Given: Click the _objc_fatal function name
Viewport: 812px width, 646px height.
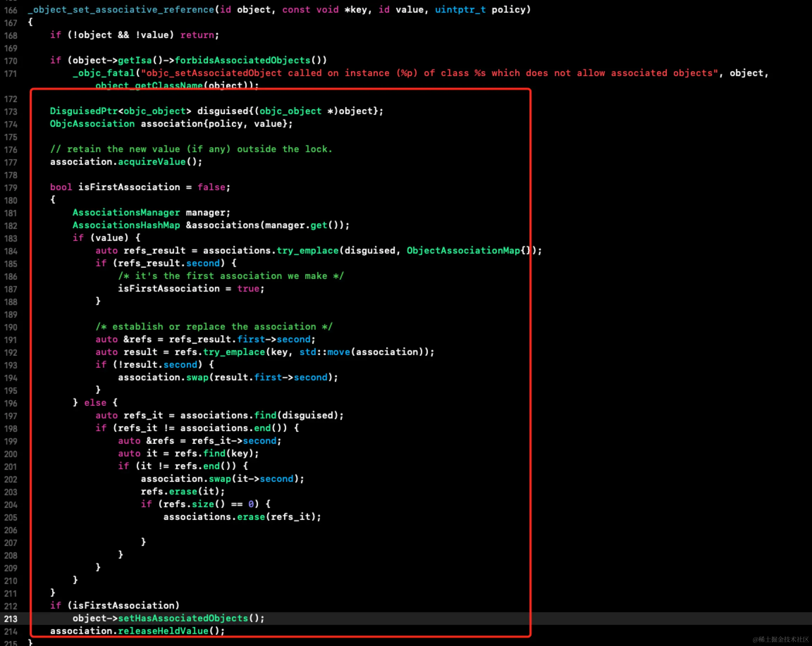Looking at the screenshot, I should [104, 73].
